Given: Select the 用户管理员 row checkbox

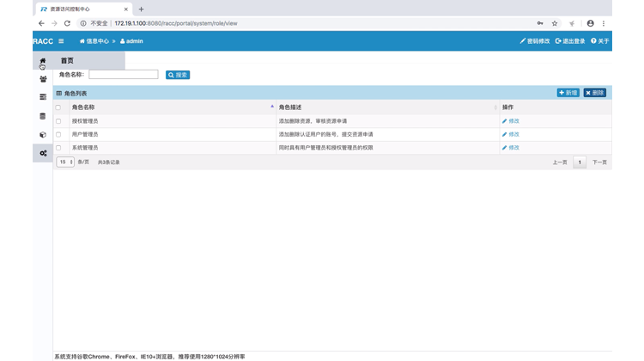Looking at the screenshot, I should tap(58, 134).
